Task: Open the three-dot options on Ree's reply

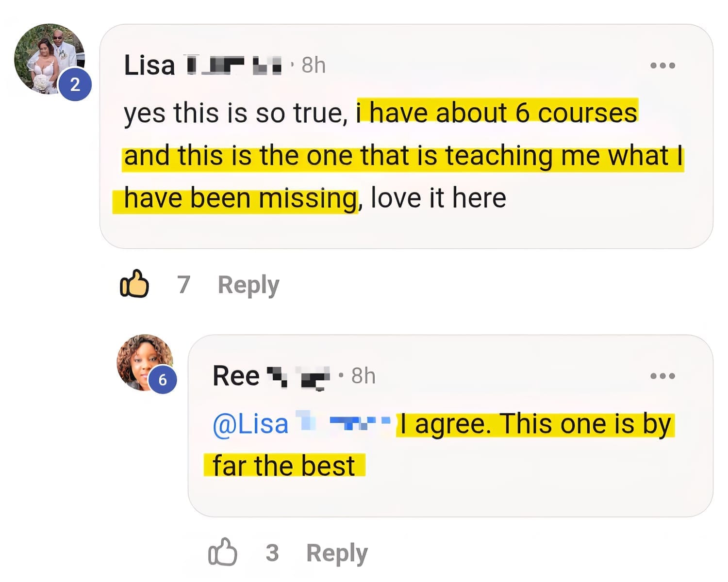Action: point(662,376)
